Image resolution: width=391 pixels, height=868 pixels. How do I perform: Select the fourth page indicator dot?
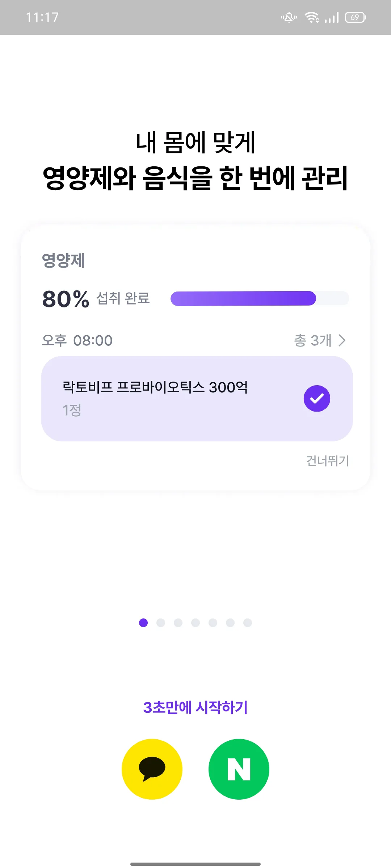tap(195, 622)
